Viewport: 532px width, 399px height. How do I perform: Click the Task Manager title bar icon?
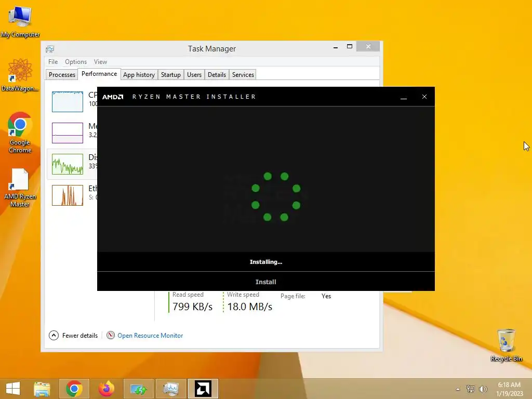[x=50, y=49]
